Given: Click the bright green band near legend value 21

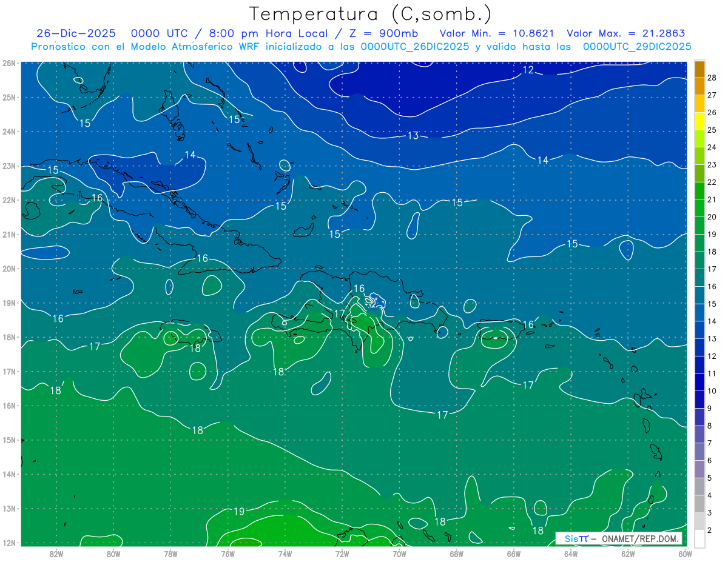Looking at the screenshot, I should point(699,190).
